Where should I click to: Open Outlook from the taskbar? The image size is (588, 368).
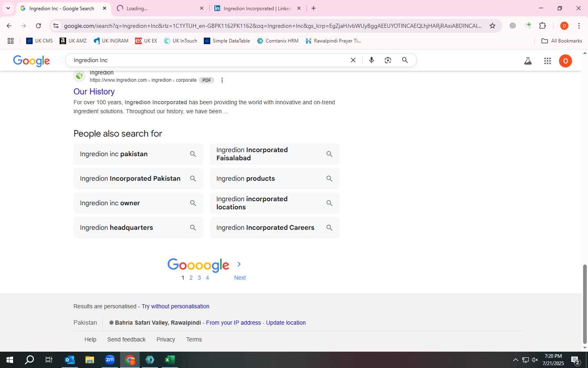coord(70,360)
